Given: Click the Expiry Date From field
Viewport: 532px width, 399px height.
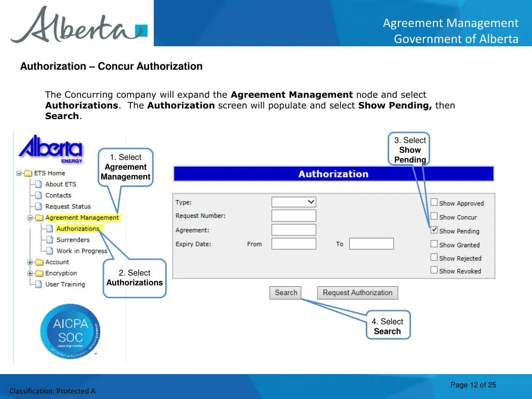Looking at the screenshot, I should coord(294,244).
